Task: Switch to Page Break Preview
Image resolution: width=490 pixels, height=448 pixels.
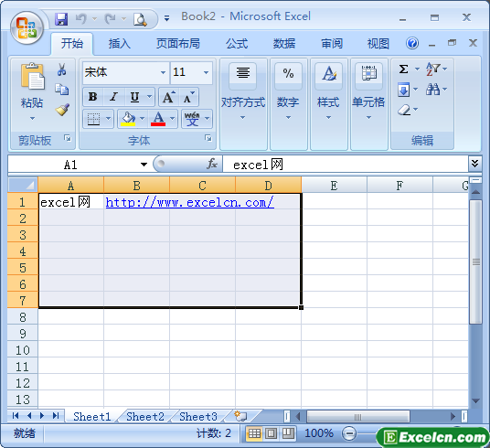Action: click(288, 433)
